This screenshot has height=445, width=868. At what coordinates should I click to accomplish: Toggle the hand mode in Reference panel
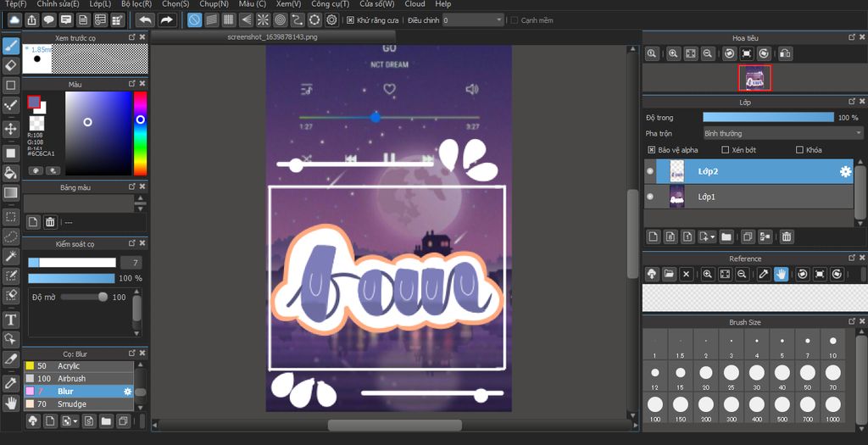coord(781,274)
